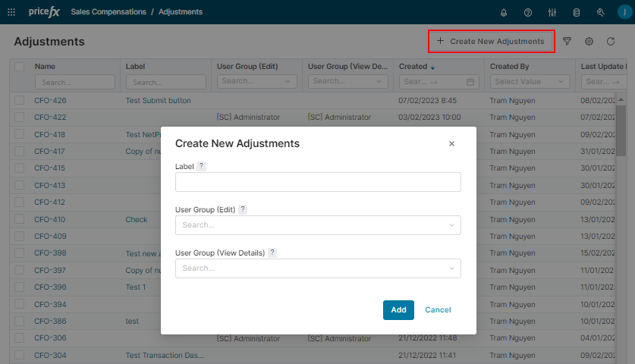The height and width of the screenshot is (364, 635).
Task: Click the filter funnel icon
Action: click(567, 41)
